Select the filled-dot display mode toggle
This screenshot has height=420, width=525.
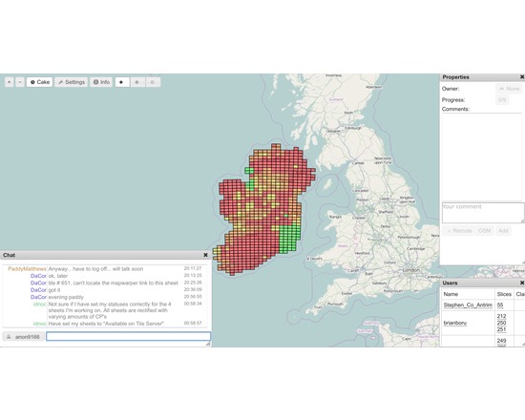122,82
